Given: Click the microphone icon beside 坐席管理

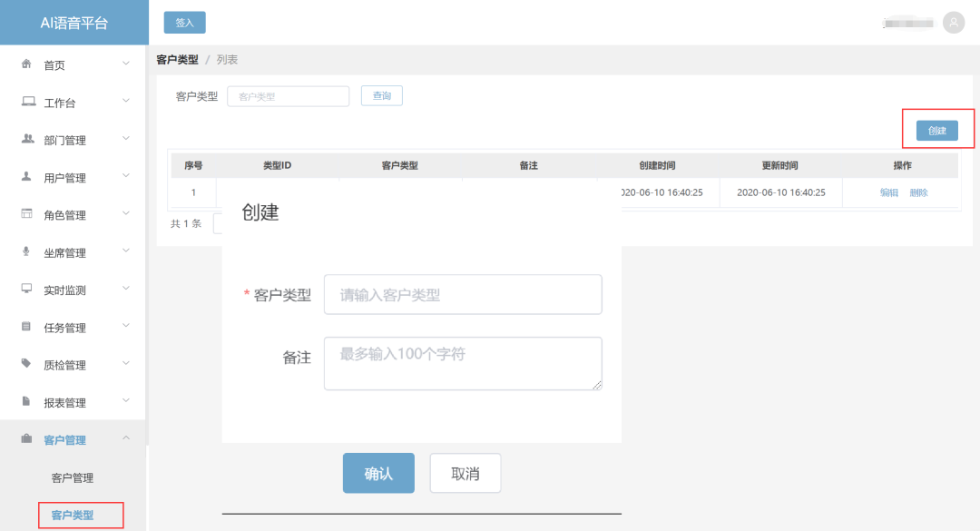Looking at the screenshot, I should (26, 251).
